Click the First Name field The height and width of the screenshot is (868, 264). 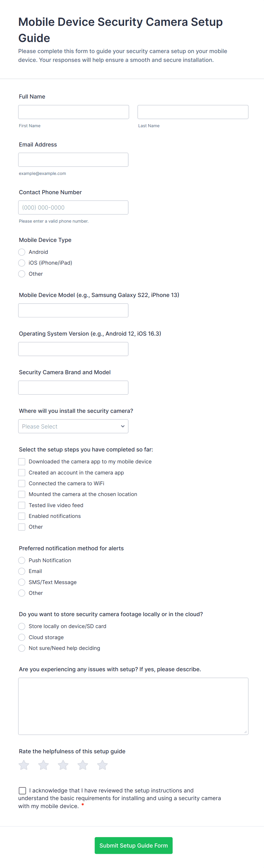click(x=74, y=112)
